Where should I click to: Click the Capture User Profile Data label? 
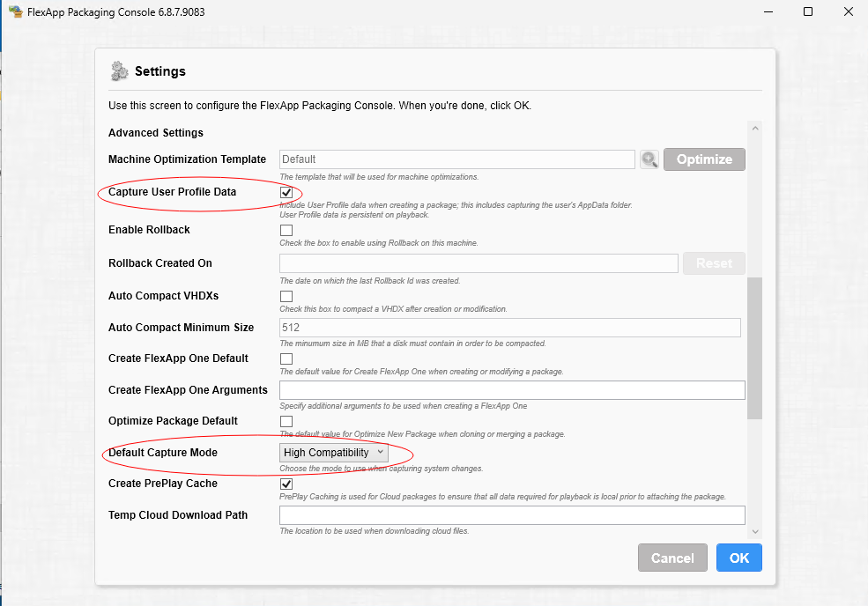[172, 192]
